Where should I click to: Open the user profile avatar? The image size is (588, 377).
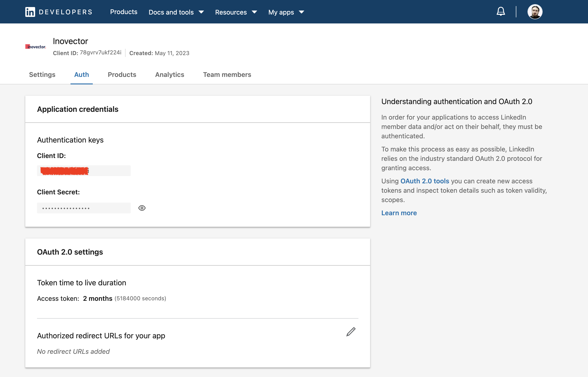coord(535,11)
